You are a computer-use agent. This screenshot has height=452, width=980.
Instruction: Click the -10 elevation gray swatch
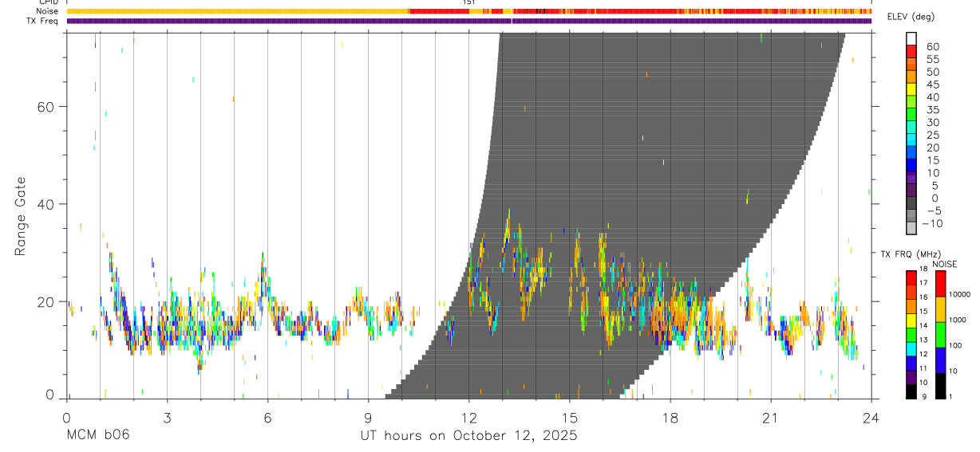(911, 228)
